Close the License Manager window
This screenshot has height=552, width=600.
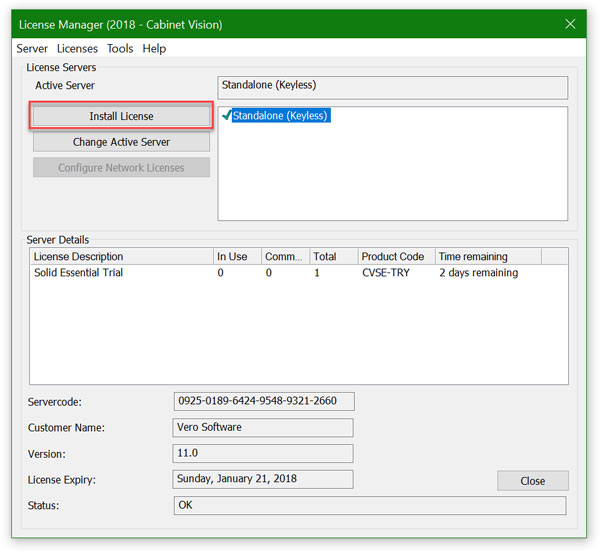pos(570,24)
